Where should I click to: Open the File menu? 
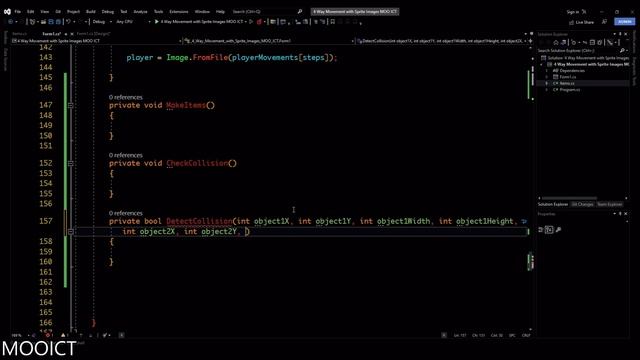coord(18,12)
